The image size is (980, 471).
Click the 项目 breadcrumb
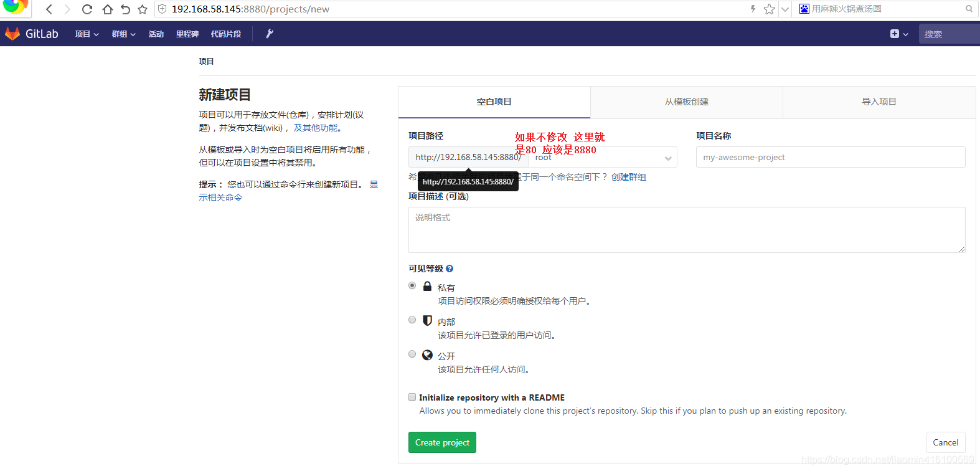(x=206, y=61)
